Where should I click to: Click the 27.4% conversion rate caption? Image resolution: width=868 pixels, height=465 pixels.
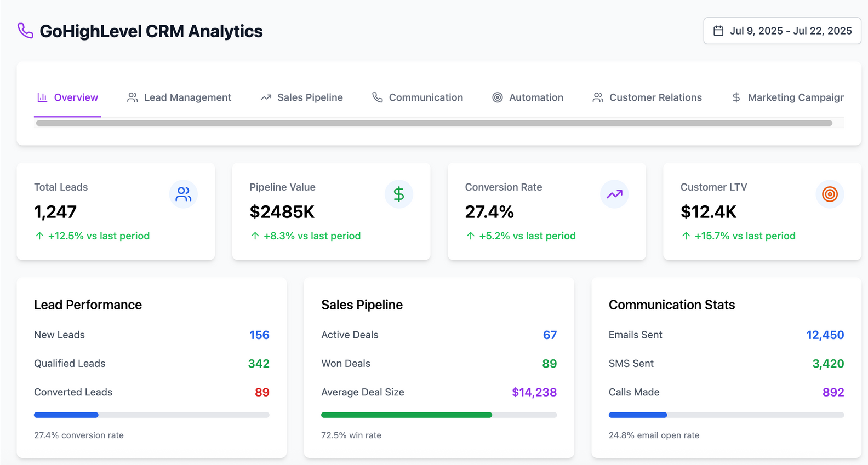pyautogui.click(x=79, y=435)
